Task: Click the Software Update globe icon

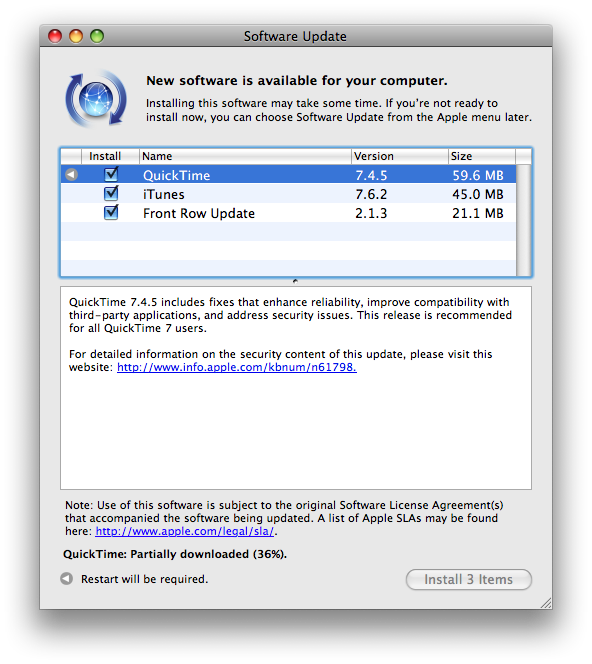Action: (x=96, y=99)
